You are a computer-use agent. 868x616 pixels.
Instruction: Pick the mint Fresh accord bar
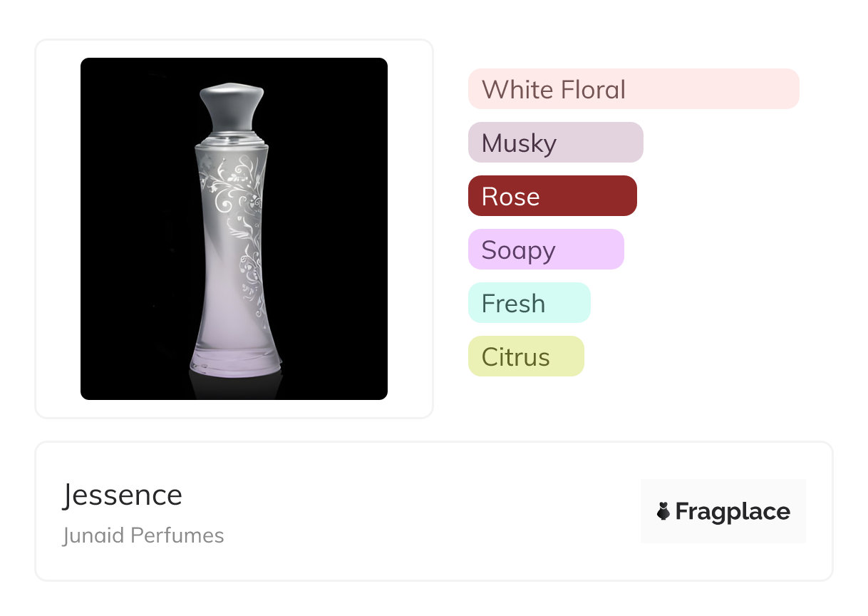(529, 303)
